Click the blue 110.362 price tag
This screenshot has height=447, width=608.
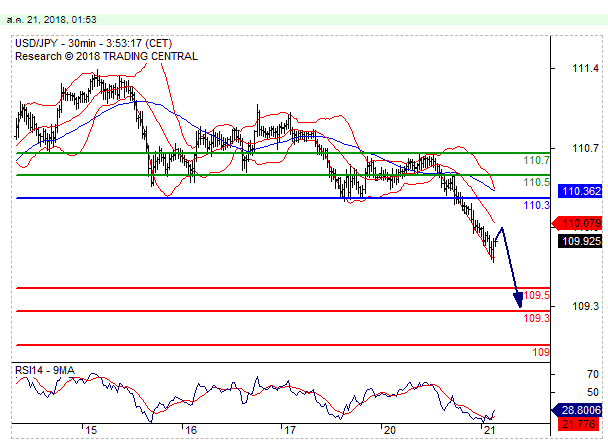pyautogui.click(x=580, y=191)
